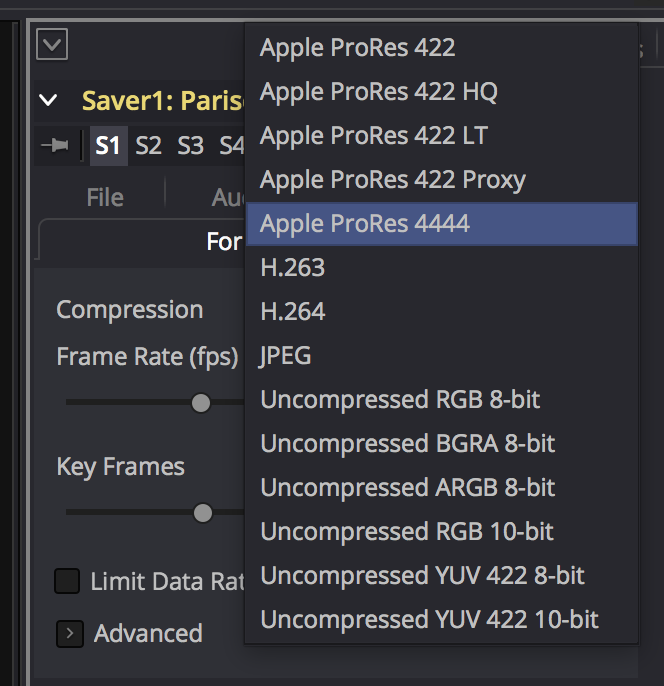
Task: Open the inspector dropdown arrow box
Action: tap(52, 44)
